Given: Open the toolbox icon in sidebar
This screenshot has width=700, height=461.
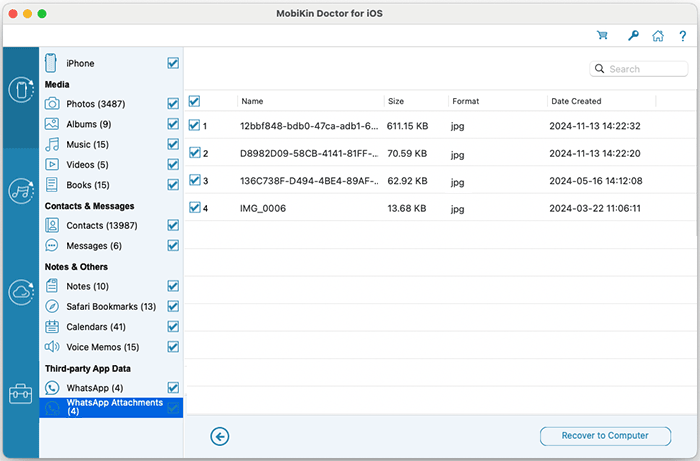Looking at the screenshot, I should tap(21, 394).
